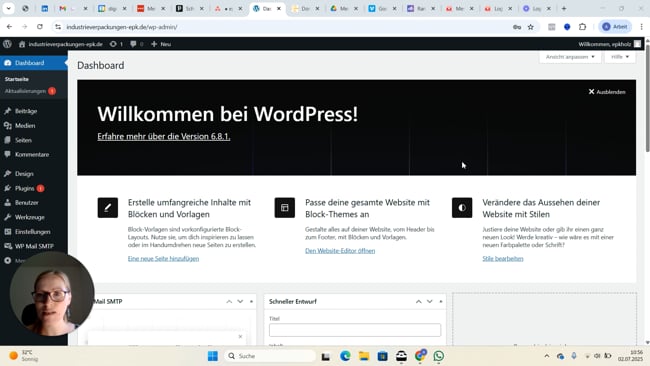Click the Werkzeuge wrench icon
Image resolution: width=650 pixels, height=366 pixels.
click(7, 217)
